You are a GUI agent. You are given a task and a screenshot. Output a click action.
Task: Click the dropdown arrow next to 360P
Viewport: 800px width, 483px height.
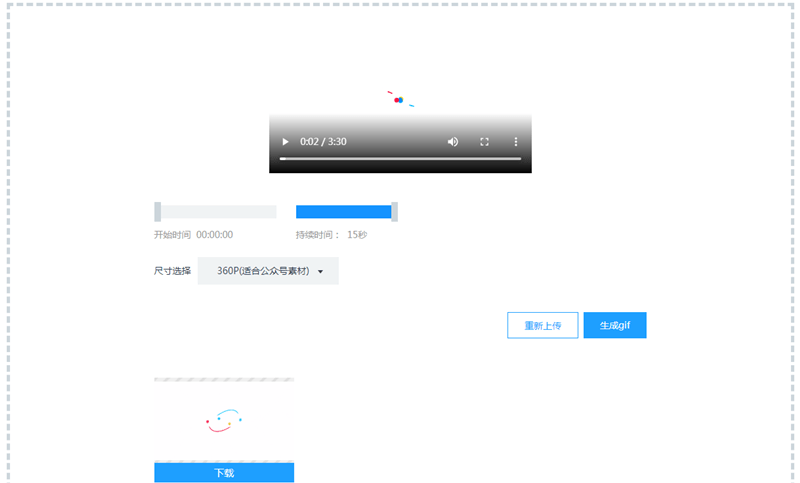point(320,272)
